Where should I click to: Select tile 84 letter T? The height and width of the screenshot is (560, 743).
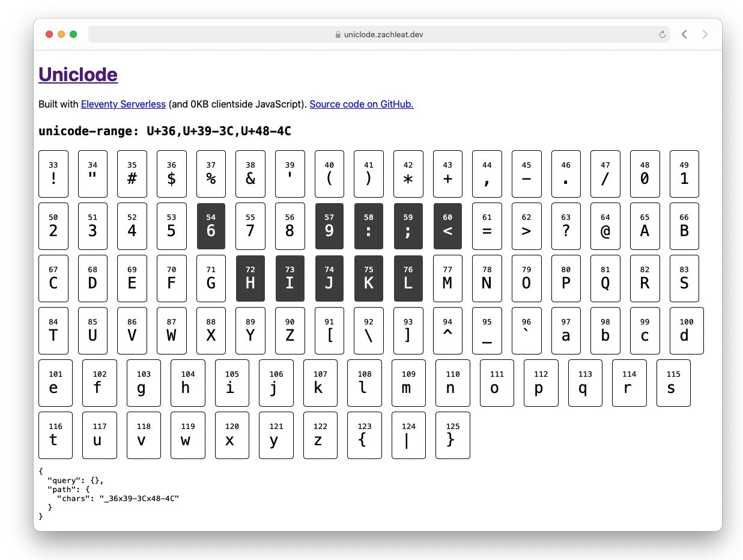pos(53,330)
